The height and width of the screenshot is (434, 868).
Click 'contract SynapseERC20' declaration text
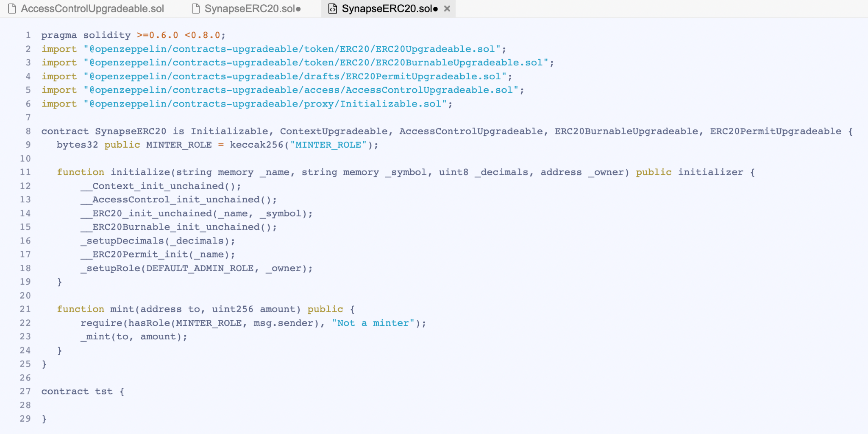[104, 131]
